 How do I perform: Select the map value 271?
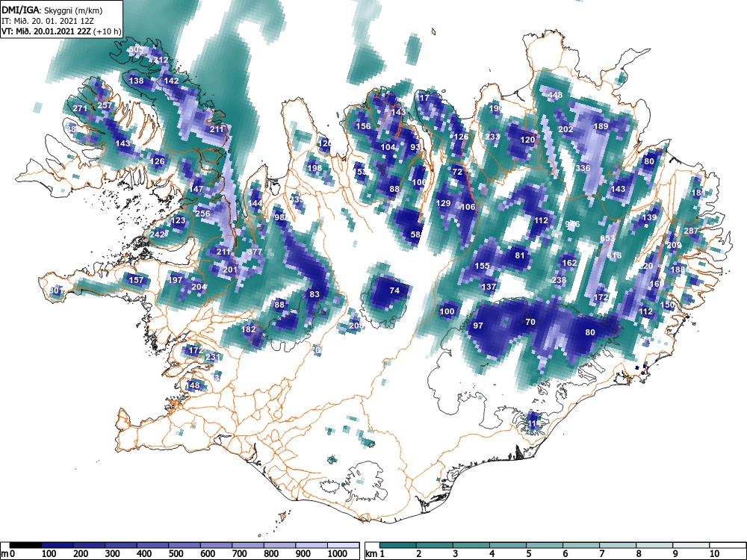80,108
